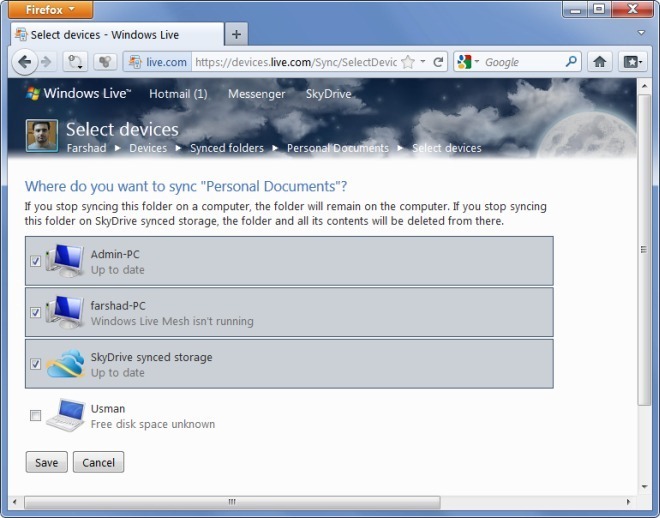Screen dimensions: 660x518
Task: Click the URL address field
Action: click(295, 62)
